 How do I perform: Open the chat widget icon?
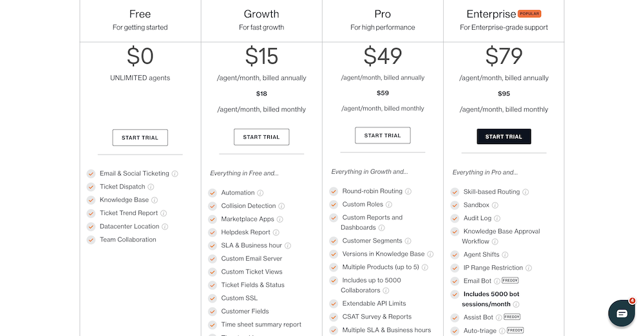point(621,313)
